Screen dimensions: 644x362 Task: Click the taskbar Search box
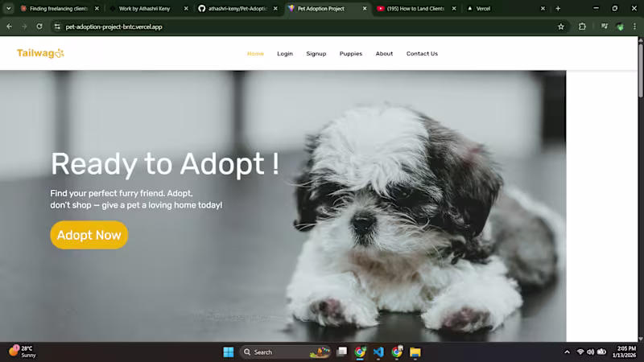286,352
